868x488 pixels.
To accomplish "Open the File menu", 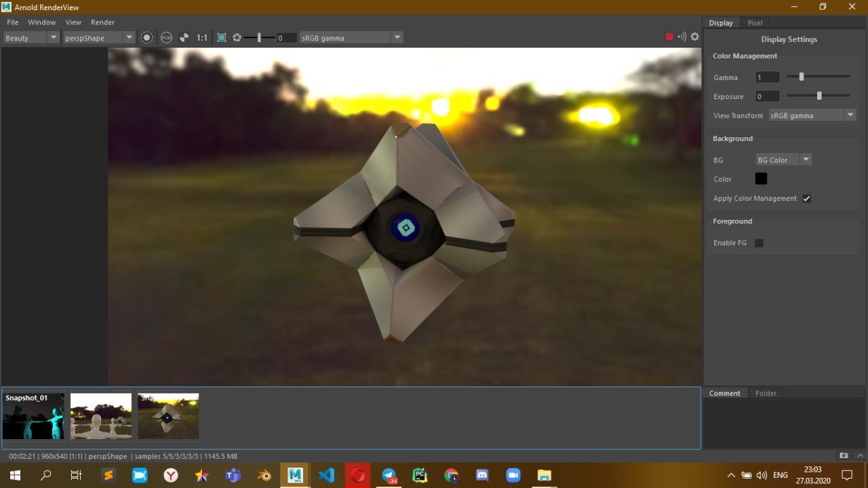I will click(12, 22).
